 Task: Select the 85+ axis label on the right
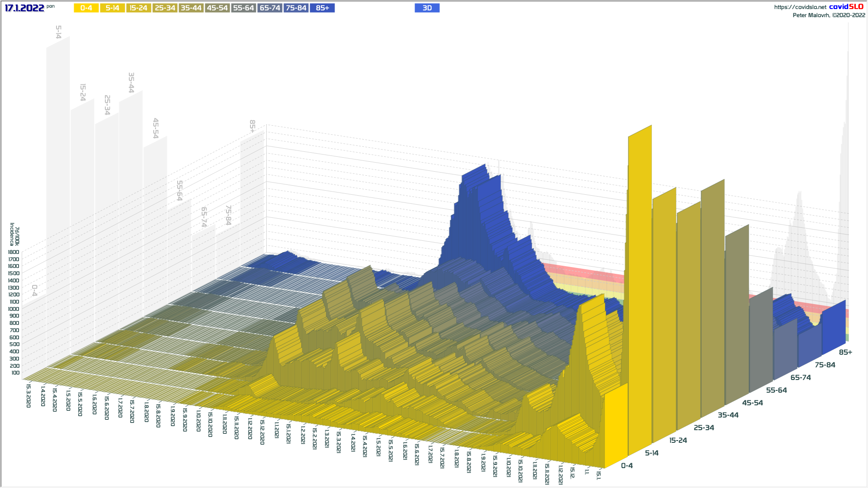click(845, 352)
